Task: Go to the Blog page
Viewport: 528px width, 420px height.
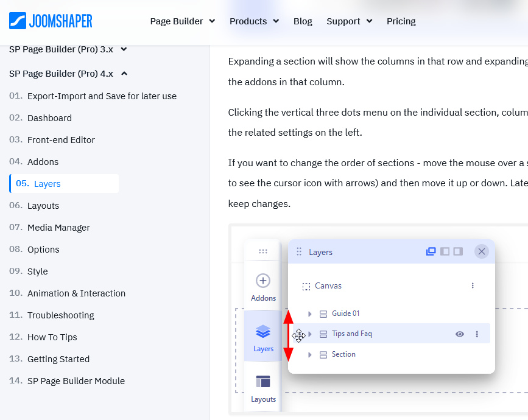Action: (303, 21)
